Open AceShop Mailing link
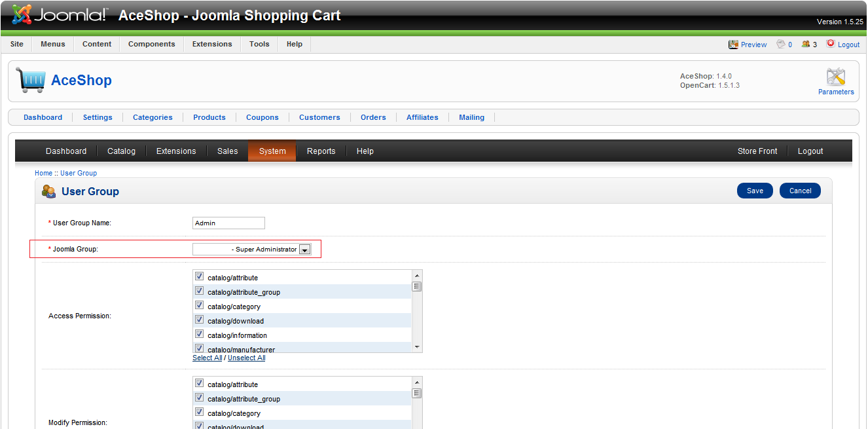The image size is (868, 429). point(471,117)
